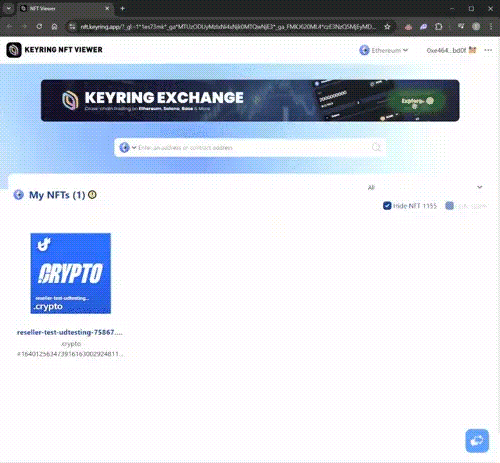
Task: Click the MetaMask fox wallet icon
Action: 472,50
